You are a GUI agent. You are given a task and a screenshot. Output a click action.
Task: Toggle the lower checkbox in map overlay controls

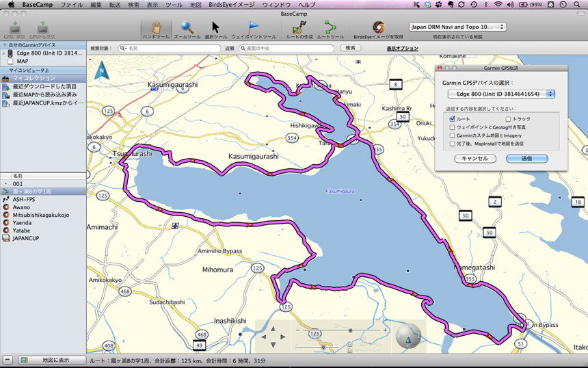pyautogui.click(x=350, y=350)
